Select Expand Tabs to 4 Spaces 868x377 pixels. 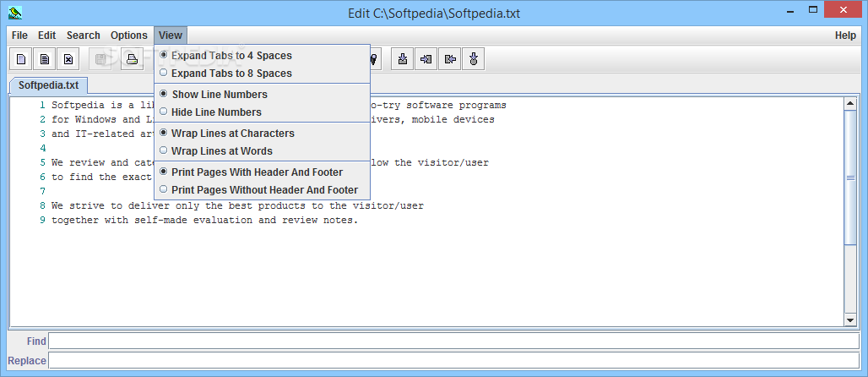click(262, 56)
